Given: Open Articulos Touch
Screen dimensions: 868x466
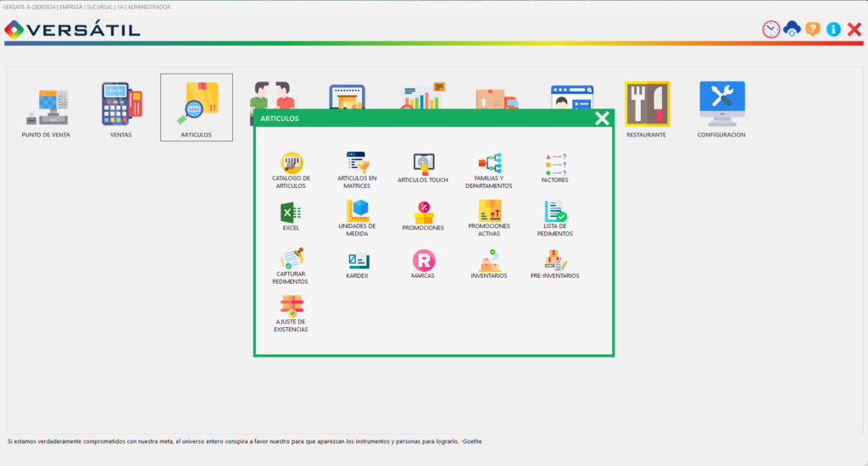Looking at the screenshot, I should [x=423, y=169].
